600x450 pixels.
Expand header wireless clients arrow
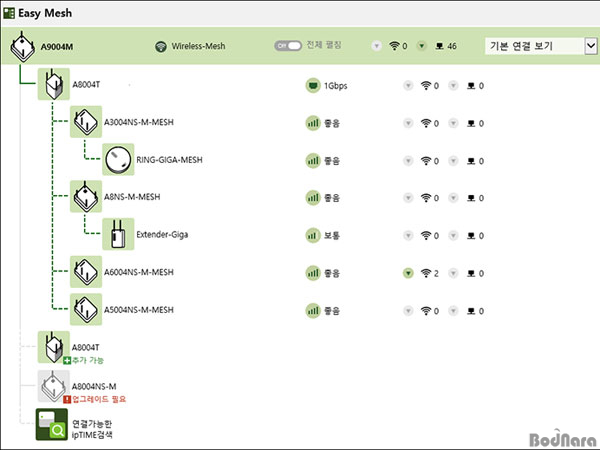click(x=376, y=46)
